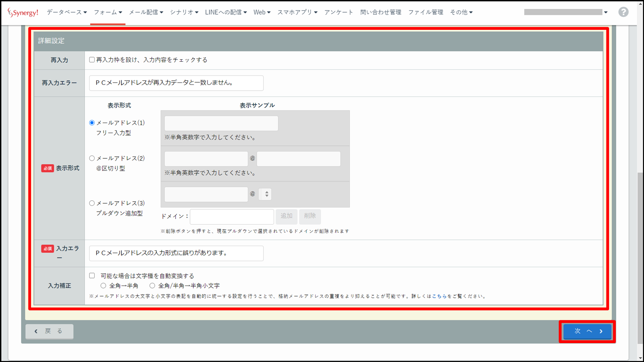
Task: Select メールアドレス(1) フリー入力型 radio button
Action: (x=92, y=123)
